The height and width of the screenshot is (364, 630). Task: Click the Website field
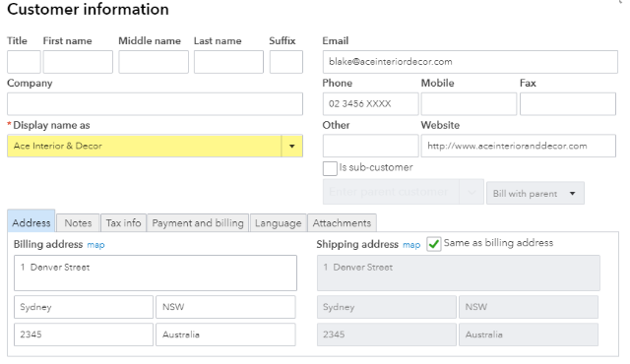(x=519, y=146)
